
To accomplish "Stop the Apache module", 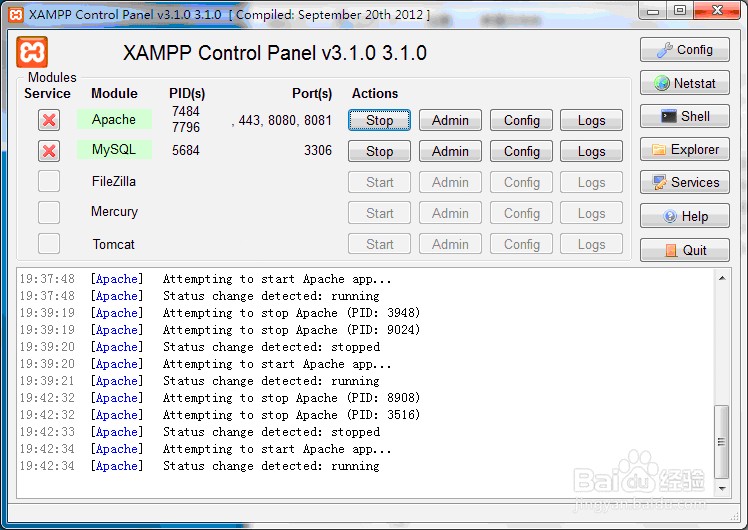I will click(379, 120).
